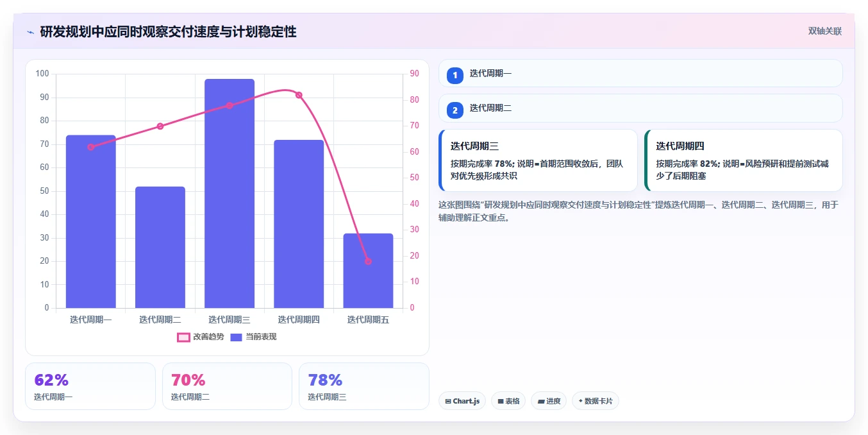868x435 pixels.
Task: Open the 迭代周期四 detail card
Action: (x=744, y=160)
